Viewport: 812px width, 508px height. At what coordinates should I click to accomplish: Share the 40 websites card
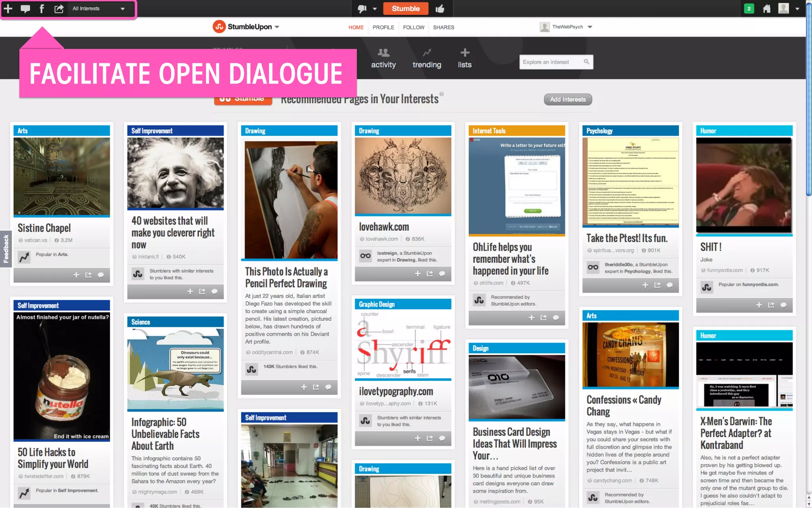(x=202, y=291)
